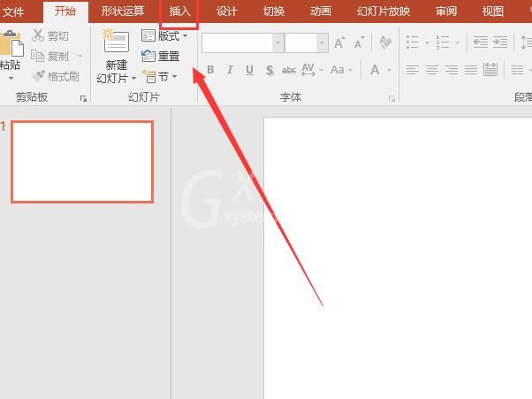Select slide 1 thumbnail
532x399 pixels.
pos(82,162)
